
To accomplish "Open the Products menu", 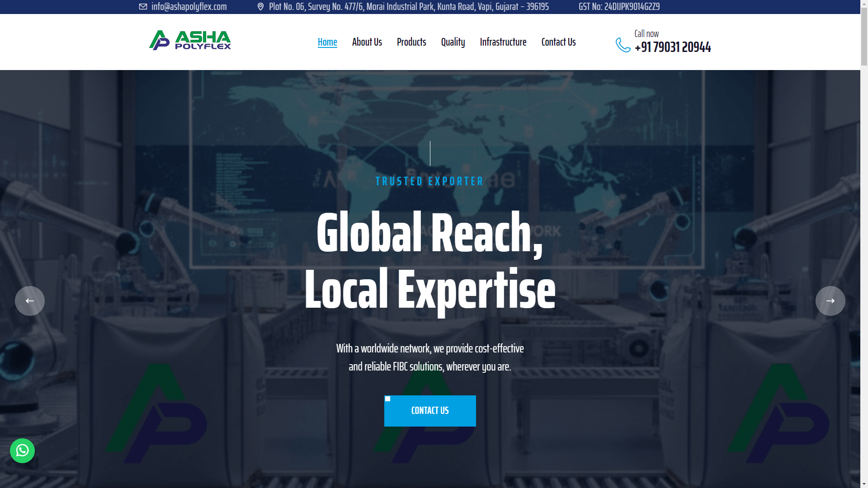I will click(x=411, y=42).
